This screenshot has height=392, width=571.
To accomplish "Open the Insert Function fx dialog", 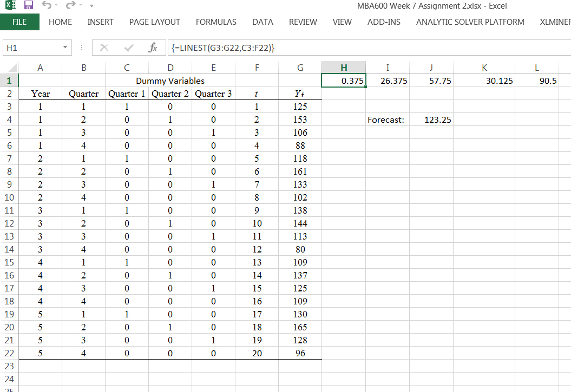I will 153,48.
